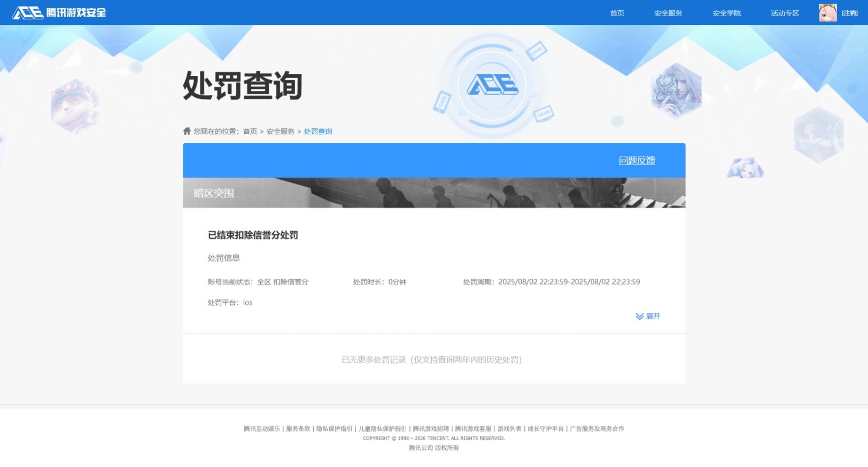Click the 暗区突围 game banner
The image size is (868, 467).
434,193
